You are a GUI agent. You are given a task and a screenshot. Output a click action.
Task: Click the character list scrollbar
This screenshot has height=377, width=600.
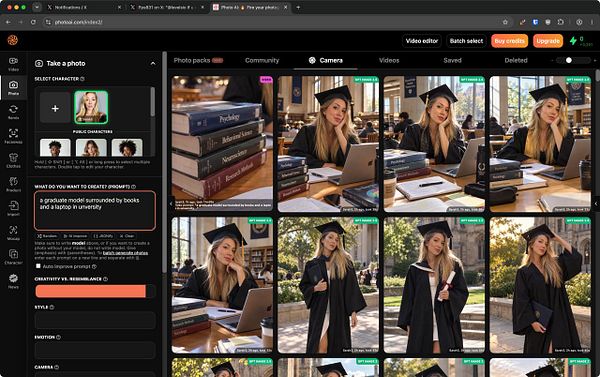[x=153, y=102]
